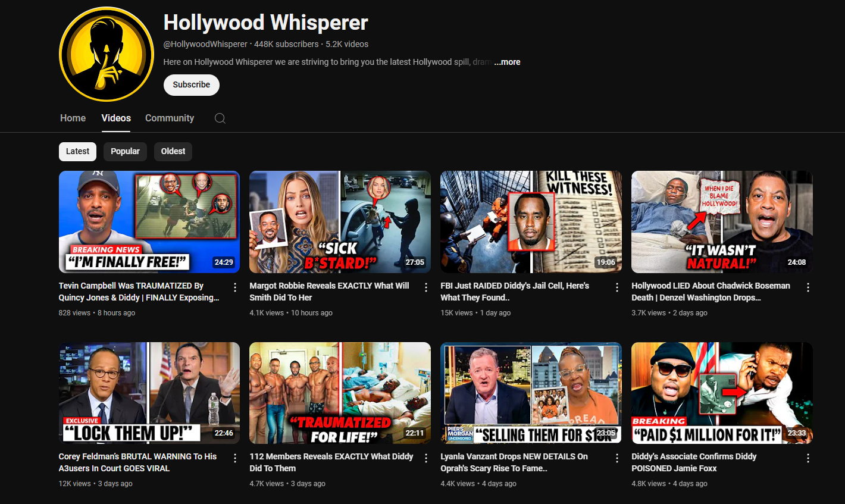The width and height of the screenshot is (845, 504).
Task: Open options menu for Tevin Campbell video
Action: 235,287
